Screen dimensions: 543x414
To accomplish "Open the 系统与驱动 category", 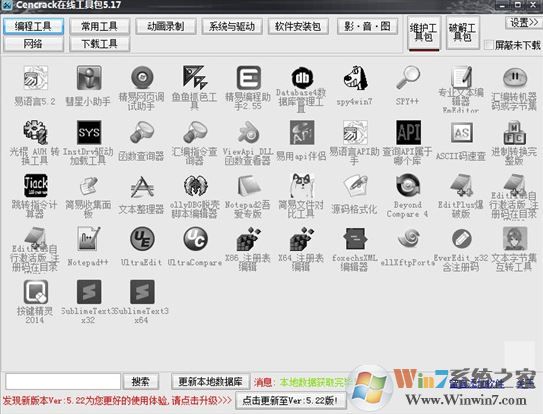I will 232,26.
